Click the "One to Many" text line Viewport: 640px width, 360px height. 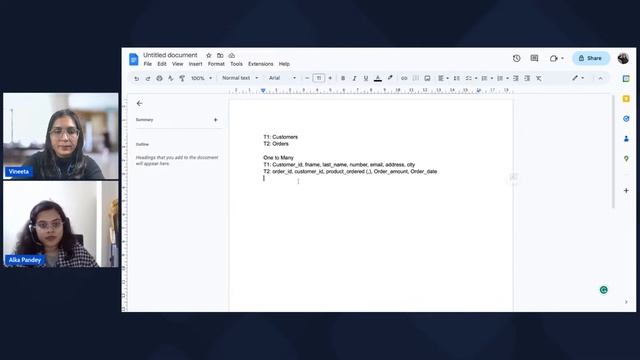pos(278,158)
